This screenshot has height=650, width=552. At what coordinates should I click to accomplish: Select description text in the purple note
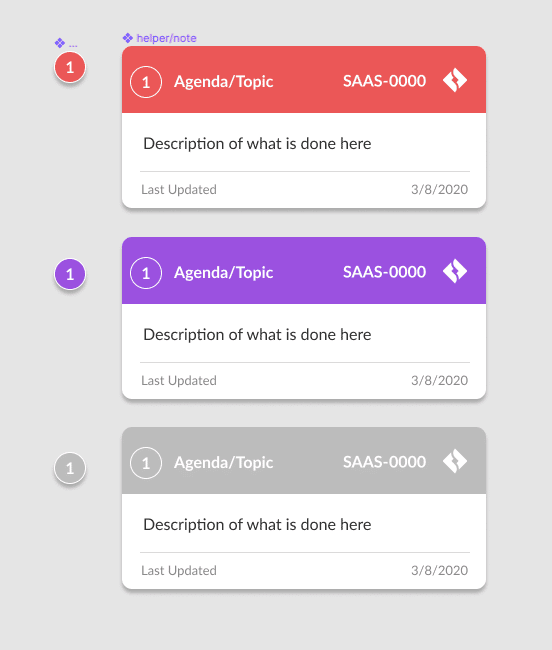257,335
